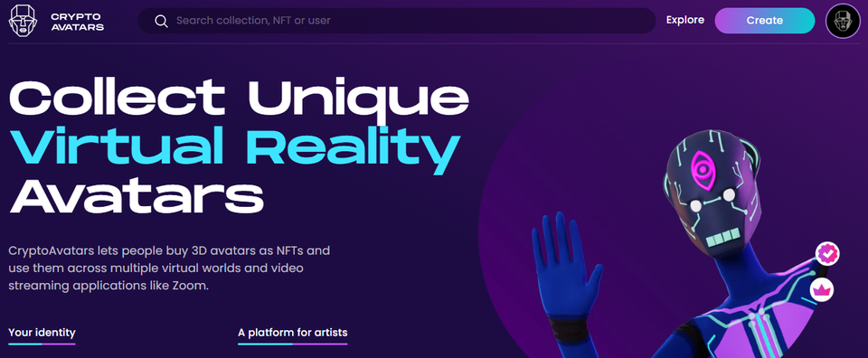
Task: Click the magnifying glass search icon
Action: pos(161,21)
